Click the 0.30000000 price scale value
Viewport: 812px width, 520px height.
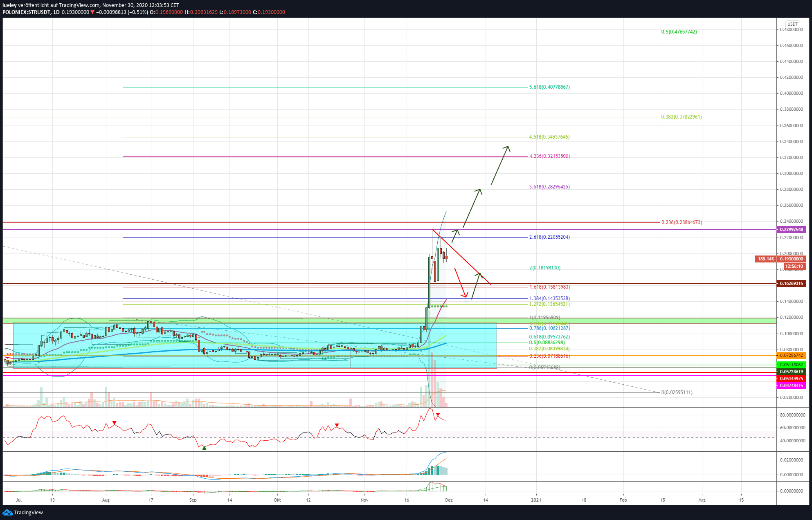791,173
